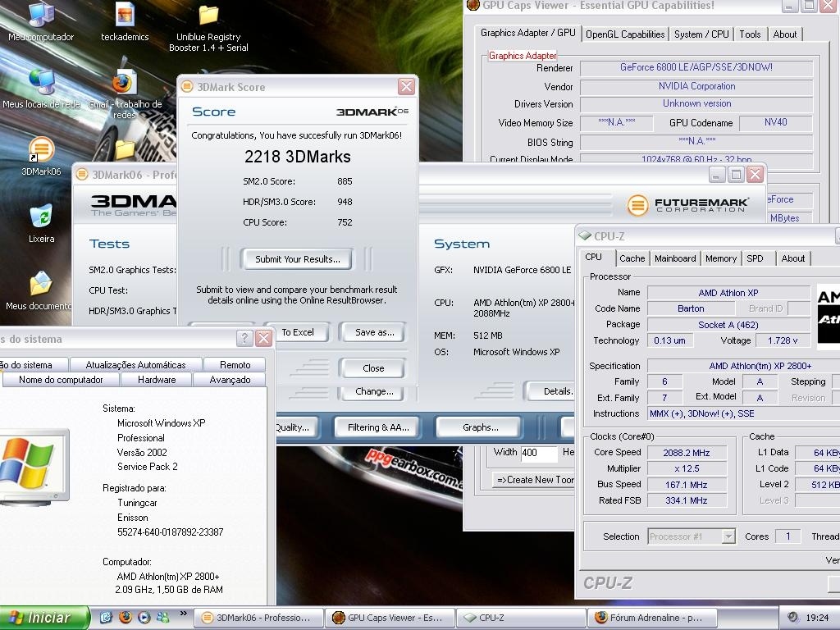This screenshot has height=630, width=840.
Task: Open Lixeira recycle bin icon
Action: click(41, 224)
